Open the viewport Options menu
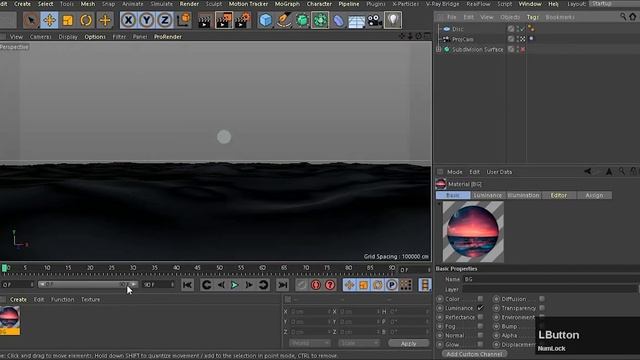 click(x=95, y=37)
